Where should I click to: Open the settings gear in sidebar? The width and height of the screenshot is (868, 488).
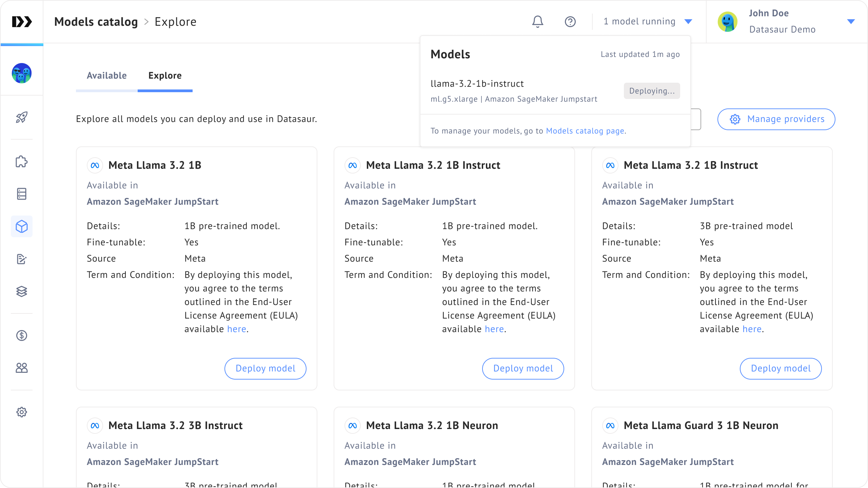[x=22, y=412]
